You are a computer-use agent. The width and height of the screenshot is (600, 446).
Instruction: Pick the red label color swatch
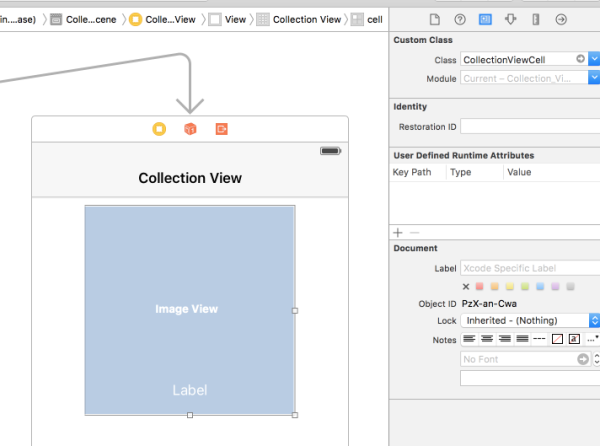(479, 286)
